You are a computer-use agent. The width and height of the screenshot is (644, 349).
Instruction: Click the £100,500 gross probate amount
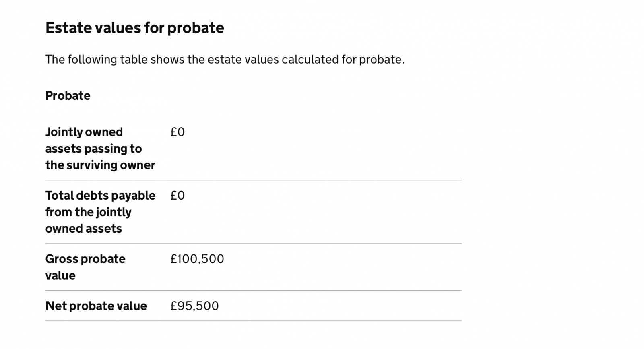pyautogui.click(x=197, y=259)
